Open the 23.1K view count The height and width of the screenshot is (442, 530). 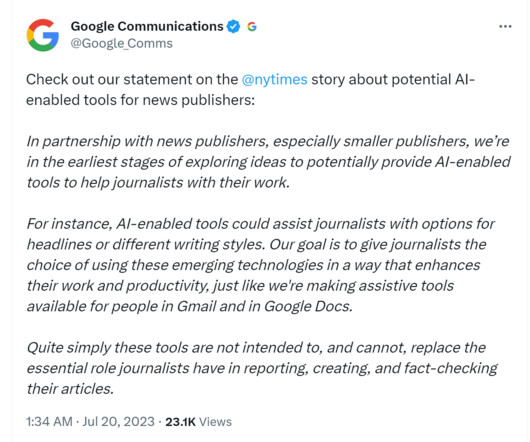pyautogui.click(x=180, y=422)
